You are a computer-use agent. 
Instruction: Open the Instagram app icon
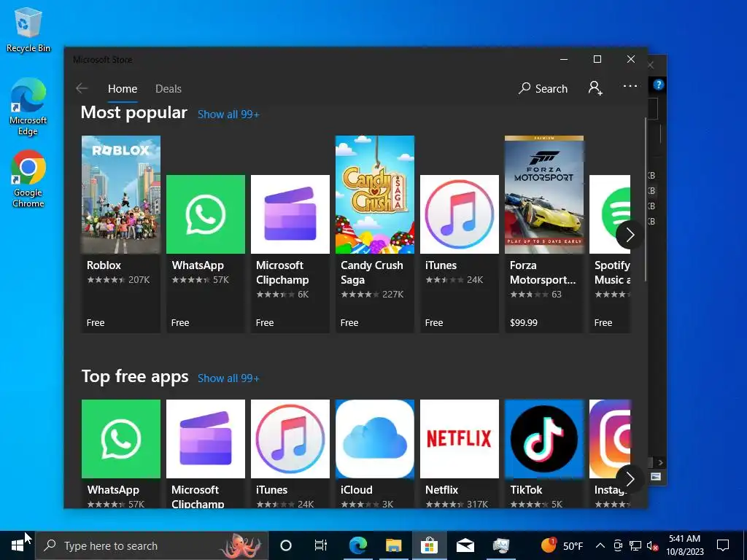(x=610, y=438)
